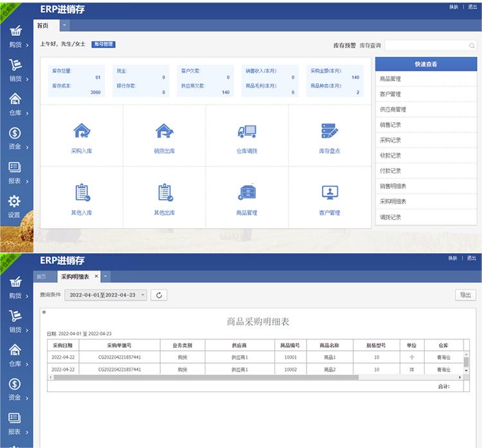This screenshot has height=448, width=482.
Task: Open the 客户管理 monitor icon tile
Action: point(330,192)
